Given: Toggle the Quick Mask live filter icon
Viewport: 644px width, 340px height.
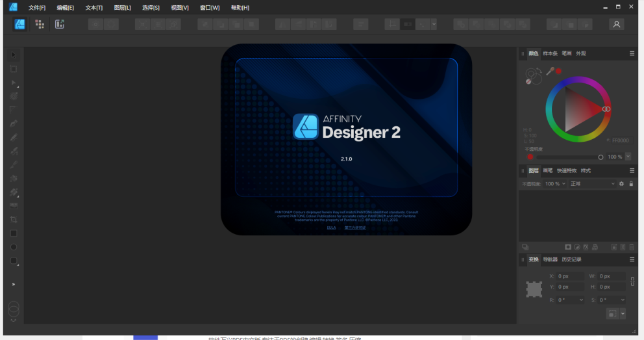Looking at the screenshot, I should (x=595, y=247).
